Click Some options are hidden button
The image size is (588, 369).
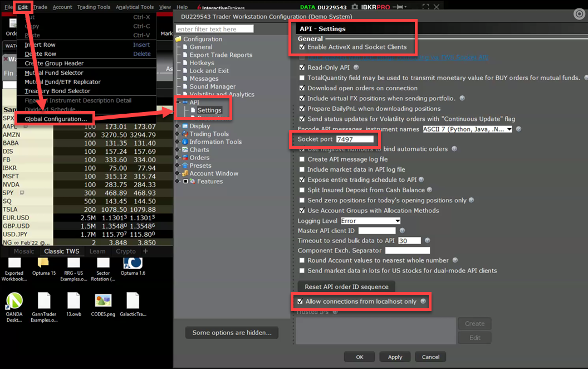(x=232, y=333)
